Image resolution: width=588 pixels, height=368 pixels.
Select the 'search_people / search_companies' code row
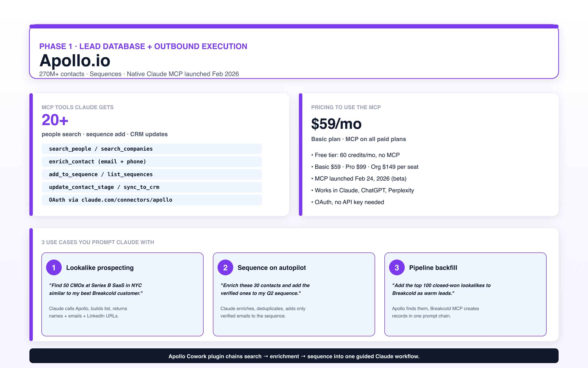coord(152,149)
